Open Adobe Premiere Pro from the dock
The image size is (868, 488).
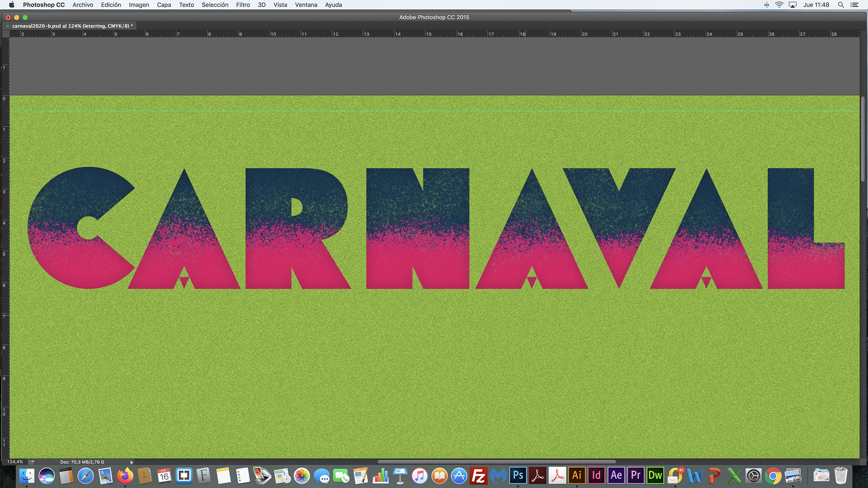point(636,475)
